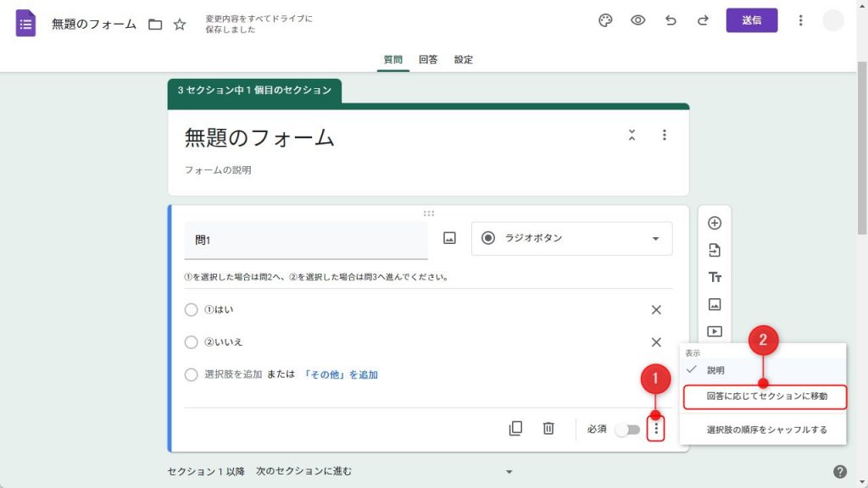This screenshot has height=488, width=868.
Task: Edit option text ②いいえ
Action: 223,342
